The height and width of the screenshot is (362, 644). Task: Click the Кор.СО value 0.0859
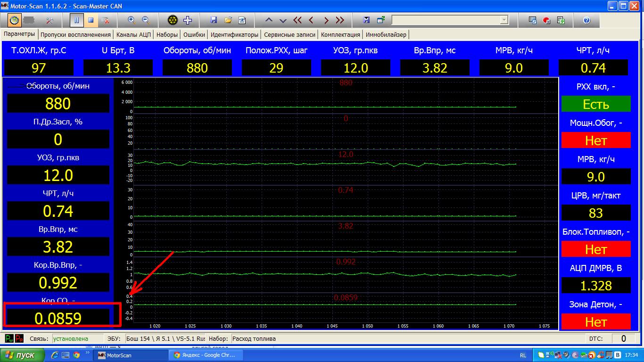point(58,318)
